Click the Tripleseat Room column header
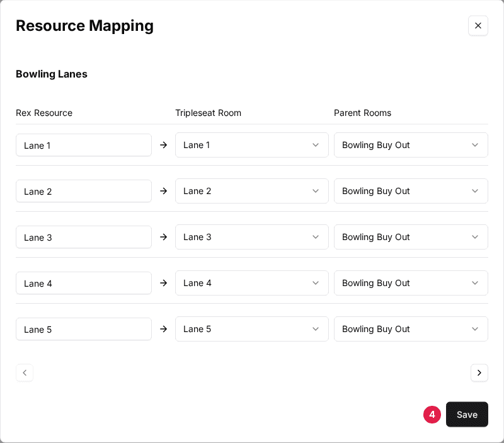504x443 pixels. [208, 113]
